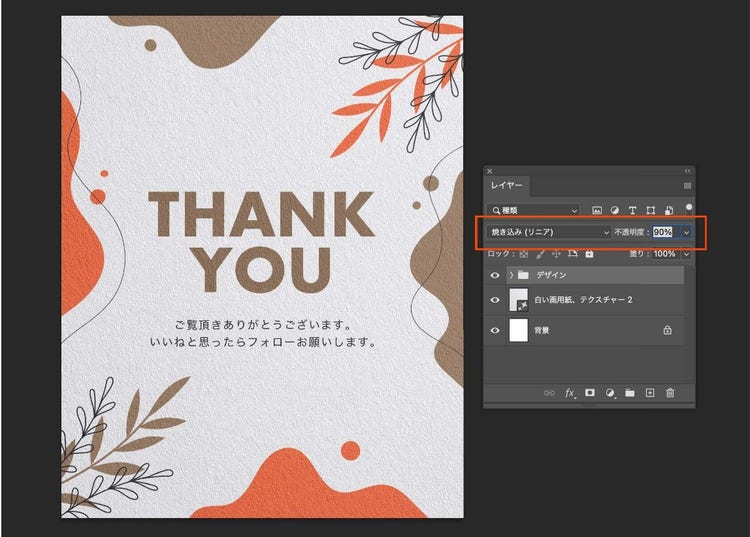
Task: Open the 種類 filter type dropdown
Action: pos(539,211)
